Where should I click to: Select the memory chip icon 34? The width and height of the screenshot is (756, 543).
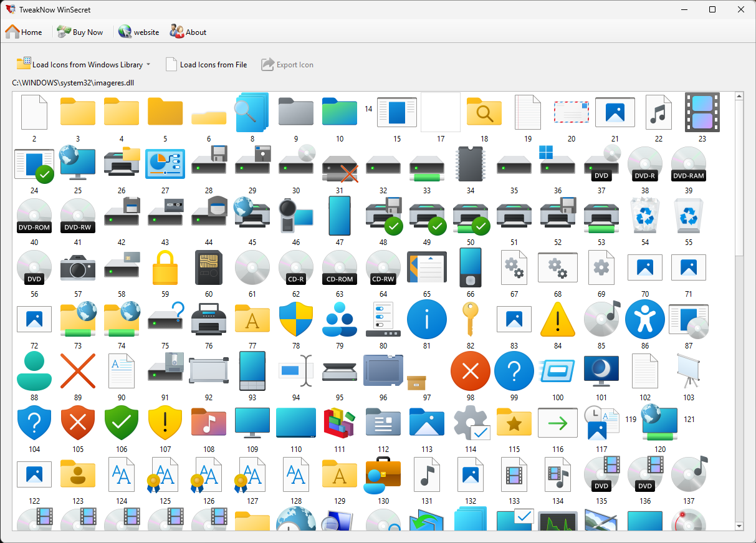471,164
